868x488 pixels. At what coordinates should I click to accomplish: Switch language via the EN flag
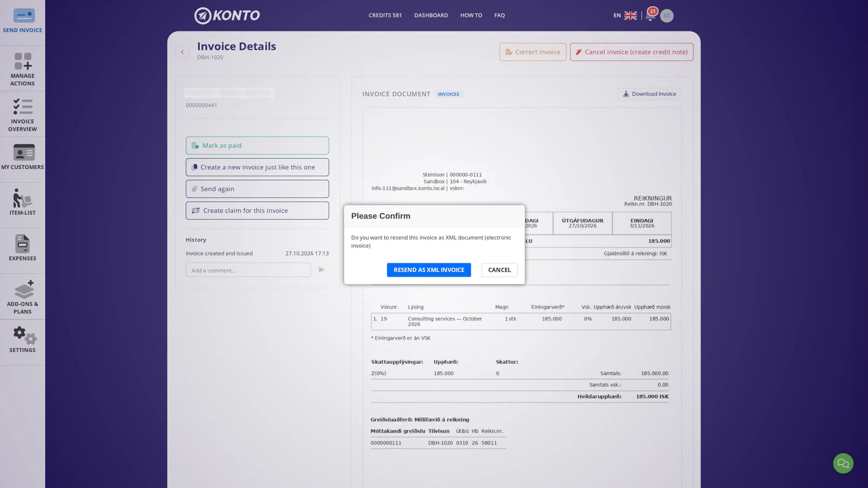[625, 15]
